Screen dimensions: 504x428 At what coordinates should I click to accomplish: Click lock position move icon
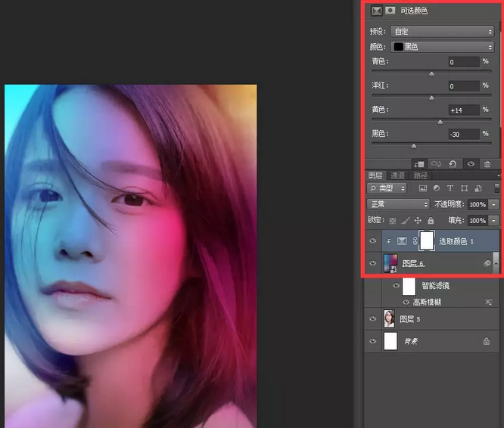coord(418,221)
